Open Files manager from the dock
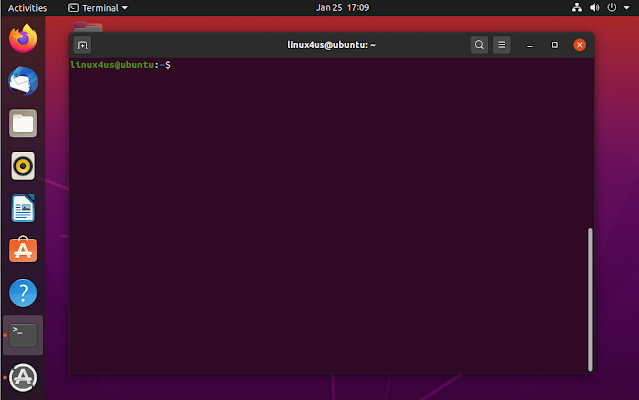Image resolution: width=639 pixels, height=400 pixels. 23,123
